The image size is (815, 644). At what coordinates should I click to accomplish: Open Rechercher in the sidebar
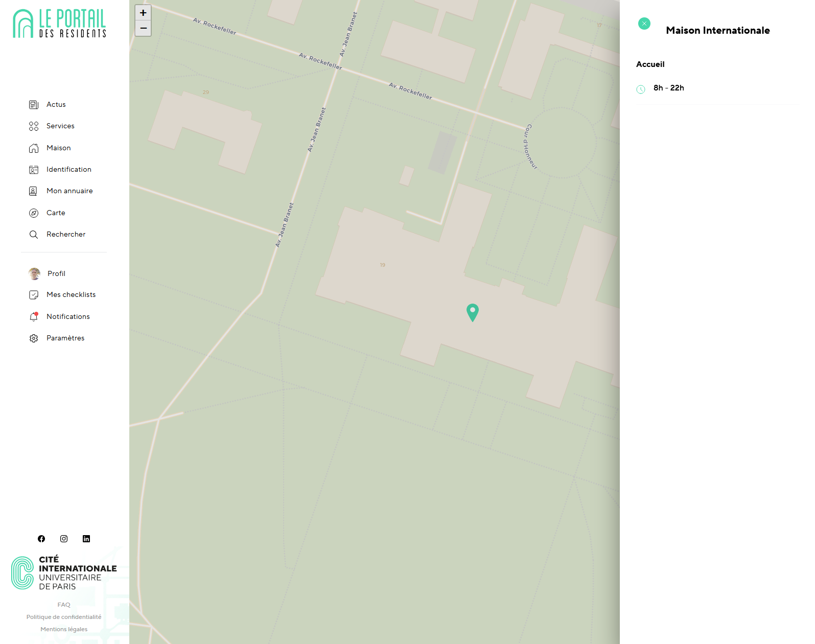66,235
